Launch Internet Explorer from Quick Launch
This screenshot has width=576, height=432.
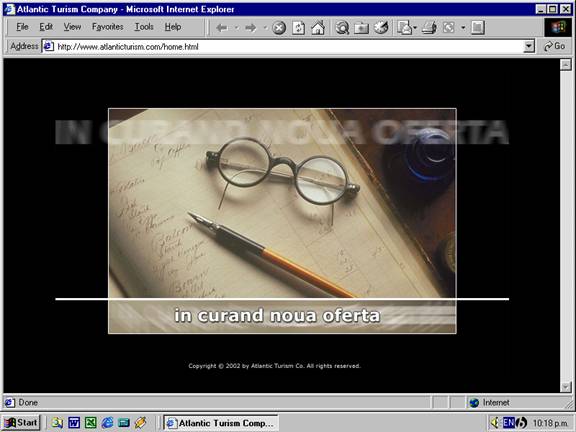[107, 423]
